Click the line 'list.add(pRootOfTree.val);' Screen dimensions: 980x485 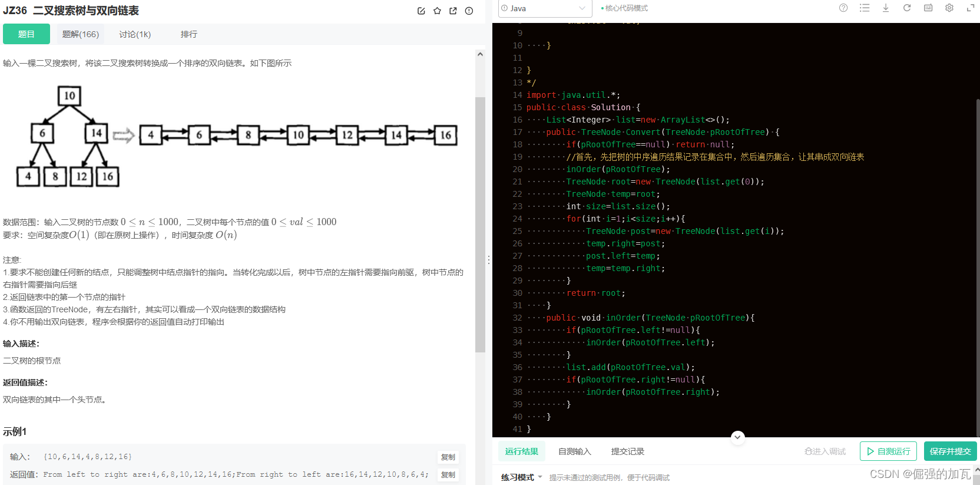[631, 367]
